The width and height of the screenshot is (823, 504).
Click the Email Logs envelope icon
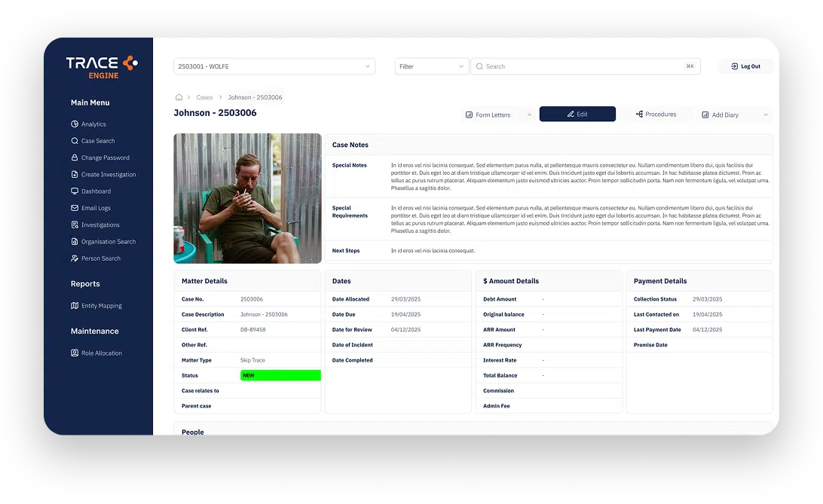pos(75,208)
